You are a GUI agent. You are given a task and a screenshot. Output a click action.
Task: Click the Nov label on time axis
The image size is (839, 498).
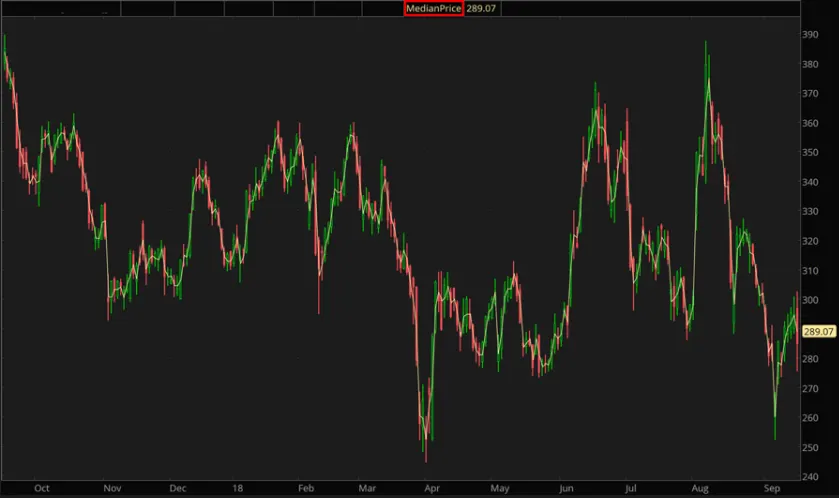tap(112, 488)
